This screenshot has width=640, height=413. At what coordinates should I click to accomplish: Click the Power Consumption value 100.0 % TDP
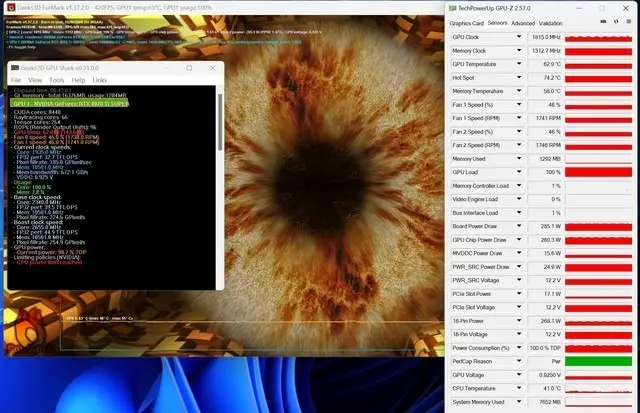(x=545, y=348)
